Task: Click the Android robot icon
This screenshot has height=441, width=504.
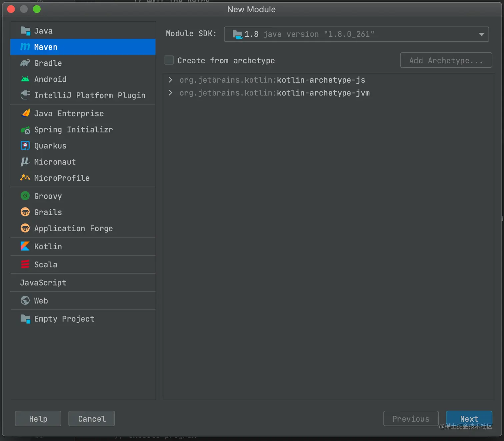Action: coord(25,79)
